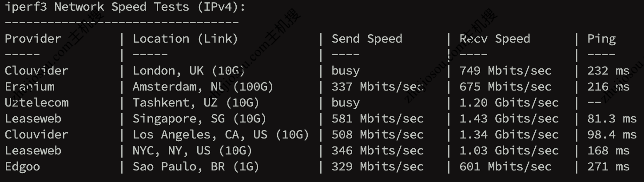The image size is (644, 182).
Task: Click the 329 Mbits/sec send speed
Action: pos(378,167)
